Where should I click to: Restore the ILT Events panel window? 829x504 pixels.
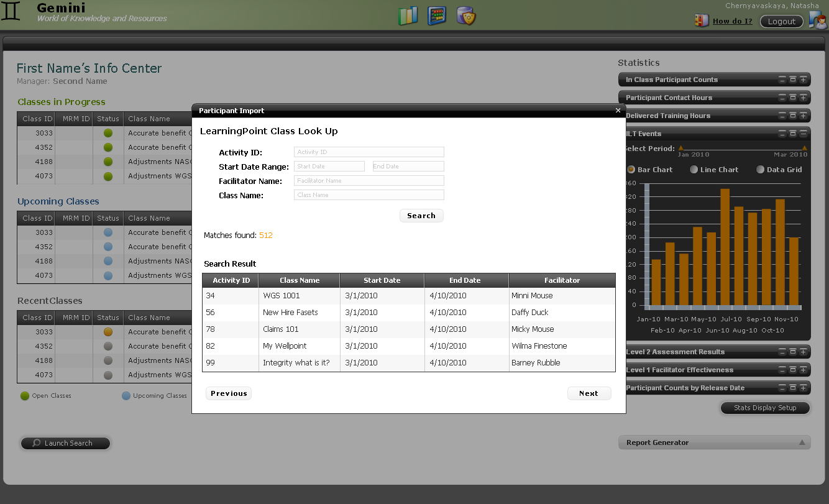793,134
